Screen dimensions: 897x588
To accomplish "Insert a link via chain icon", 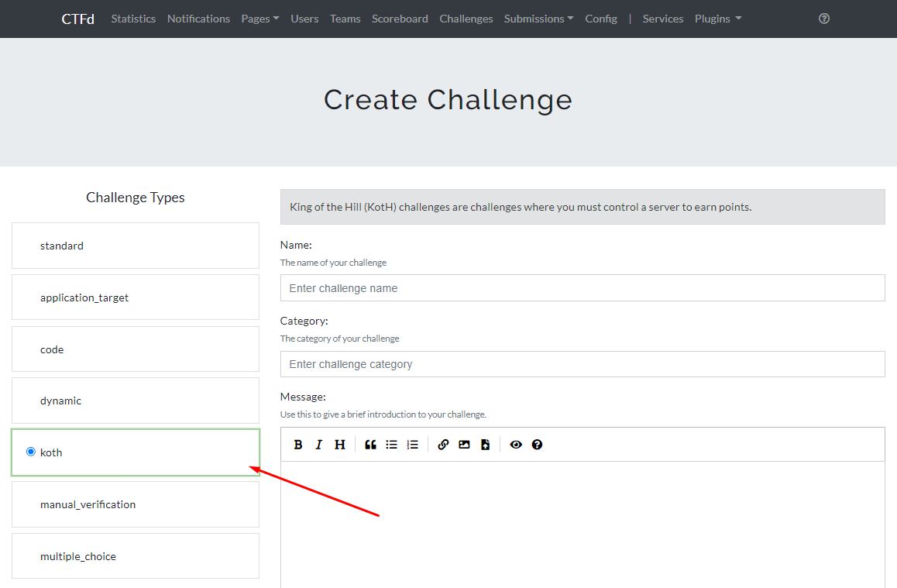I will 443,445.
